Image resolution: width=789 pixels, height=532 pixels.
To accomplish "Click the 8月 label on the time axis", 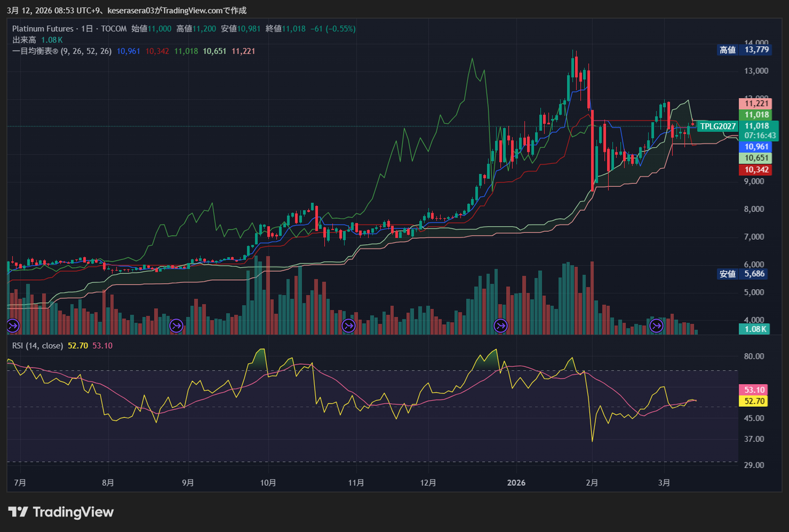I will coord(108,483).
